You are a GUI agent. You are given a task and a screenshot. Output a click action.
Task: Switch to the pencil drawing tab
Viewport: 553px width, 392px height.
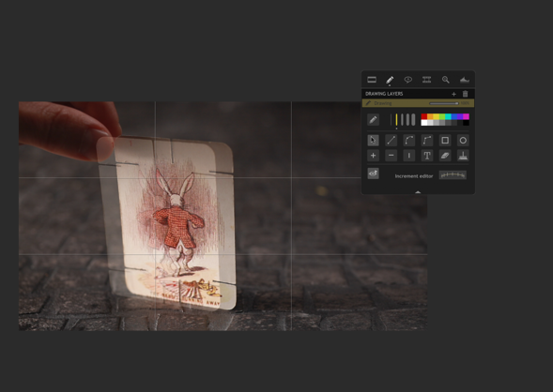pyautogui.click(x=390, y=80)
